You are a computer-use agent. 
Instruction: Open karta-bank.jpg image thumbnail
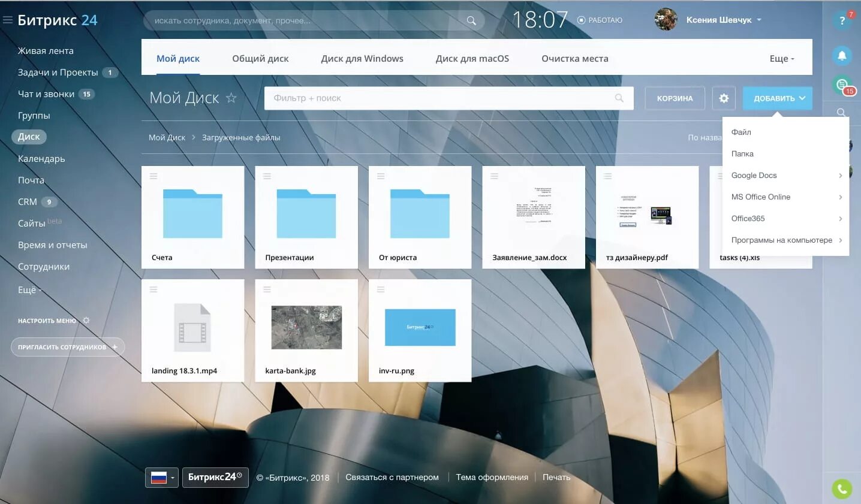point(306,327)
